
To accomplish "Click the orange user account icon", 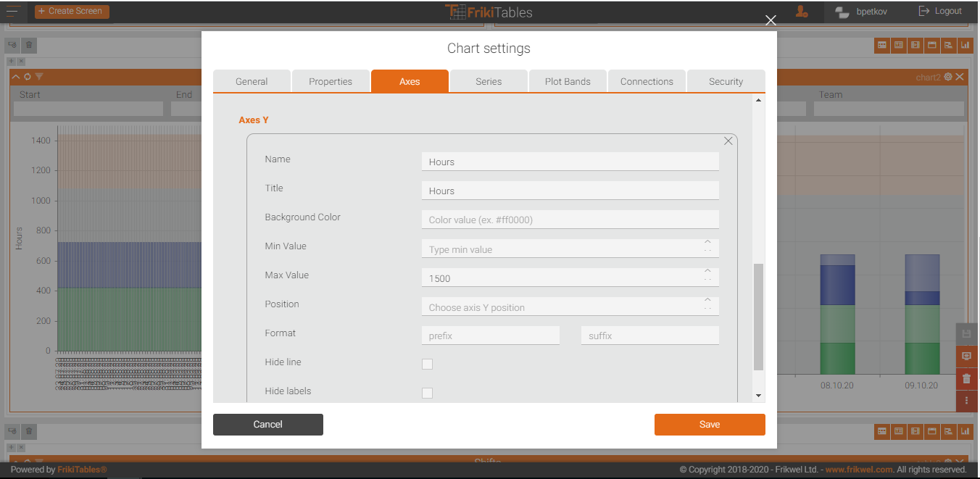I will click(x=801, y=12).
